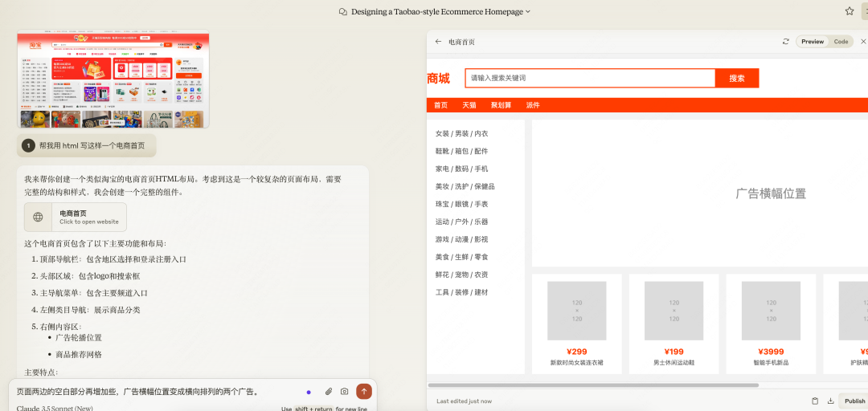This screenshot has width=868, height=411.
Task: Open category 鲜花 / 宠物 / 农资
Action: tap(461, 275)
